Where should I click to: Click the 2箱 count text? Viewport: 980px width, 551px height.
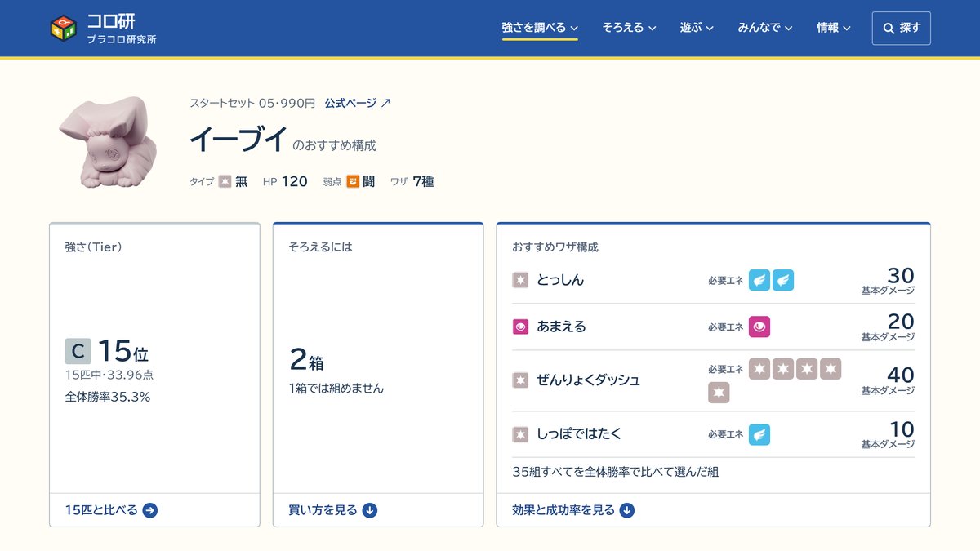pyautogui.click(x=308, y=358)
